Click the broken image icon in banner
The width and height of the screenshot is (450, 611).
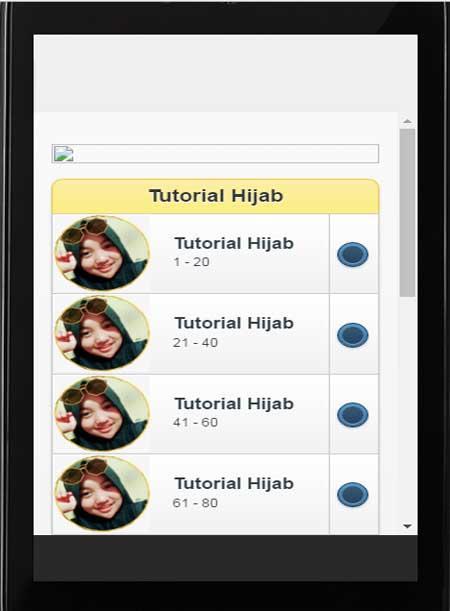pyautogui.click(x=64, y=154)
